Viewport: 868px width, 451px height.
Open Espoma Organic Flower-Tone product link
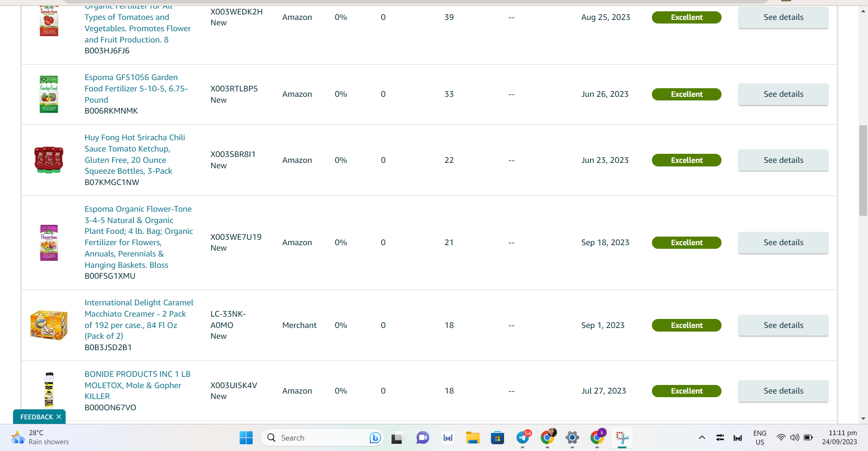tap(139, 237)
